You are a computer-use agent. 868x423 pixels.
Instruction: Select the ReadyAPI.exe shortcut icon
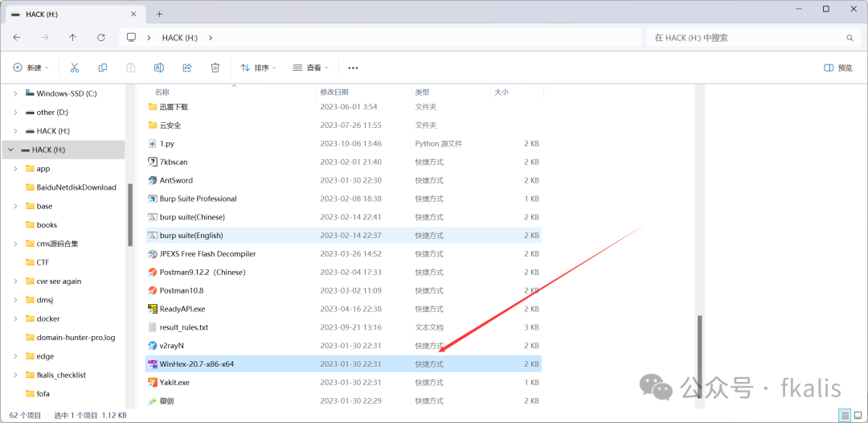153,308
